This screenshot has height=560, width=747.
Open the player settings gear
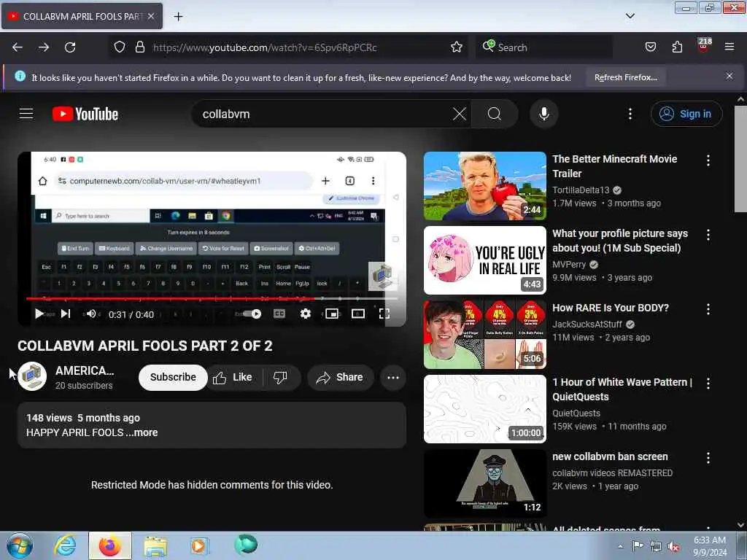click(x=306, y=314)
